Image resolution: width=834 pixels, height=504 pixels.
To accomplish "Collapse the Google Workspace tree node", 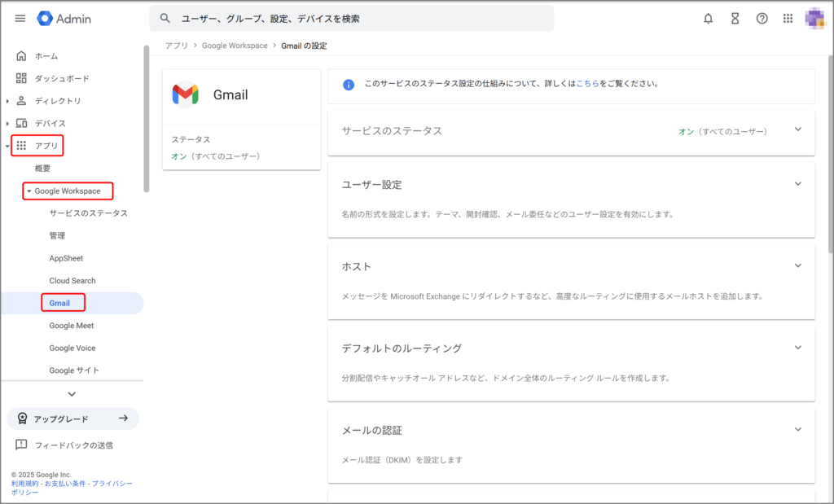I will 29,191.
